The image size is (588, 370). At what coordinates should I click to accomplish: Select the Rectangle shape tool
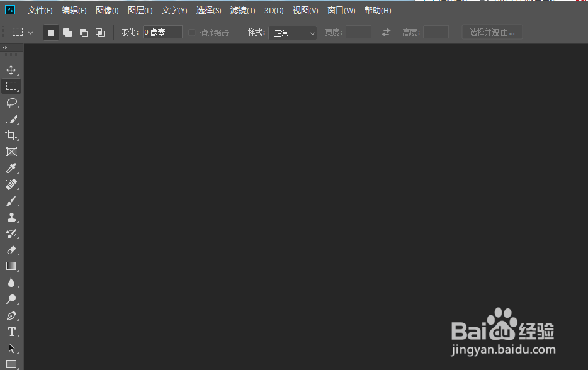(x=11, y=364)
